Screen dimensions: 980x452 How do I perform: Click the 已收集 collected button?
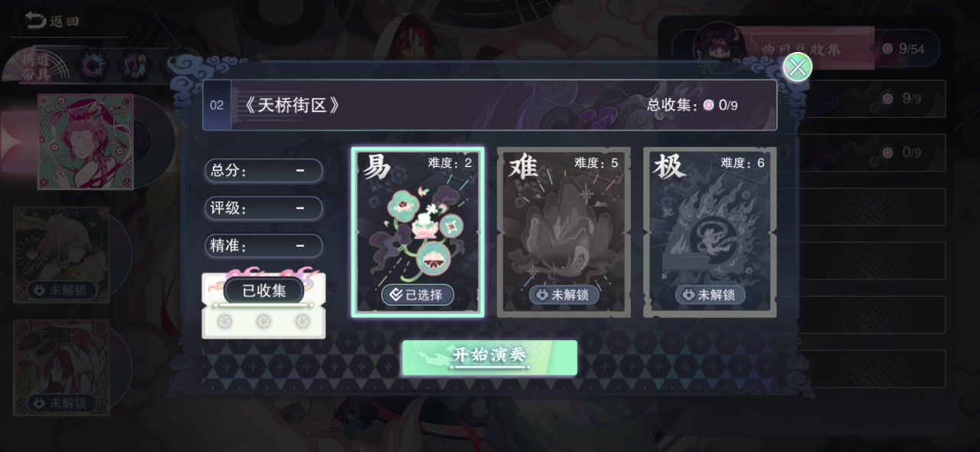[x=264, y=290]
